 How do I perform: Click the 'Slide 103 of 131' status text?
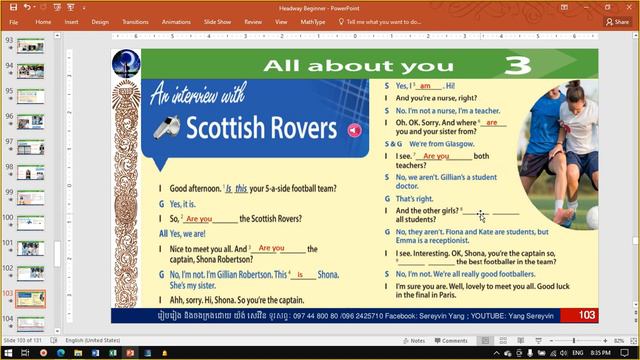[x=22, y=340]
